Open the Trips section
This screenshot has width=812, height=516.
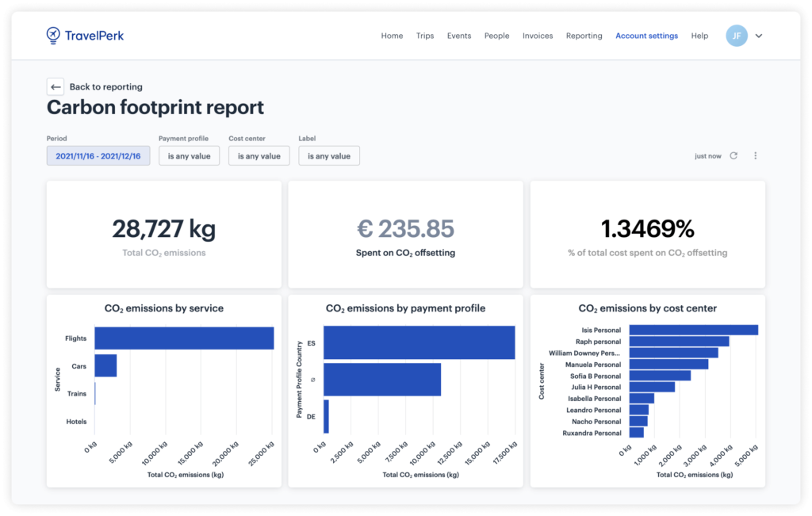pyautogui.click(x=425, y=36)
